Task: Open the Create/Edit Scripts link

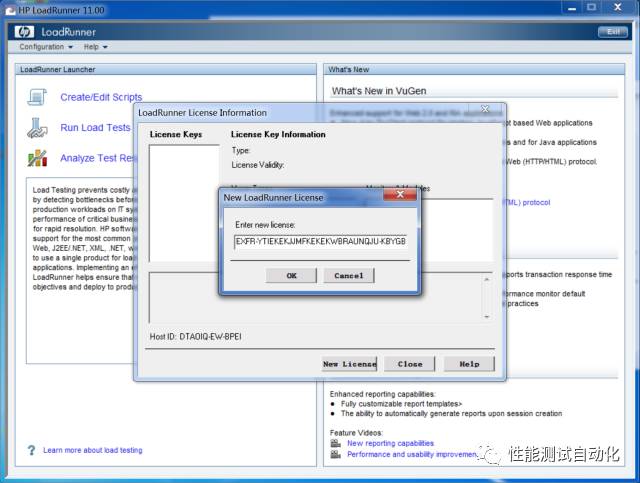Action: click(101, 97)
